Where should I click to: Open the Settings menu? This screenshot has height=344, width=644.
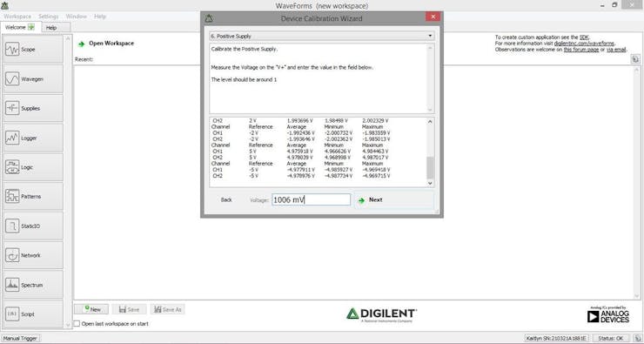49,17
